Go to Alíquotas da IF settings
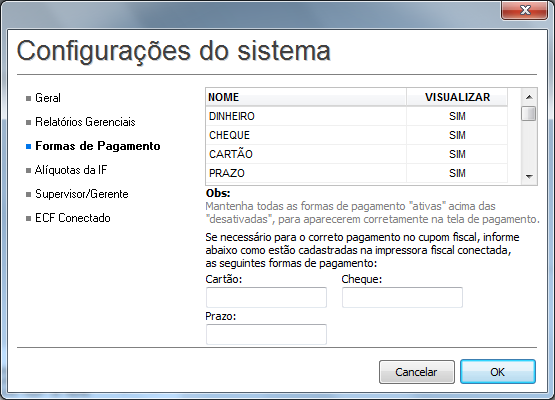 [71, 170]
